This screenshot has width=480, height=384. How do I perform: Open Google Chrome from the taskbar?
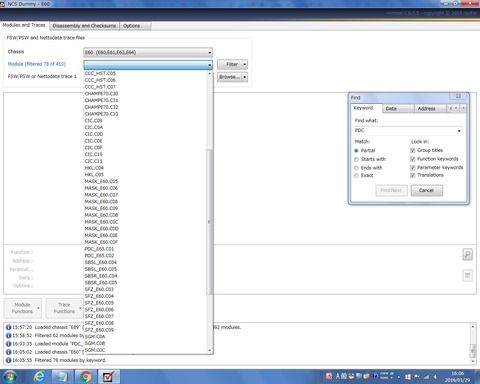click(x=86, y=377)
